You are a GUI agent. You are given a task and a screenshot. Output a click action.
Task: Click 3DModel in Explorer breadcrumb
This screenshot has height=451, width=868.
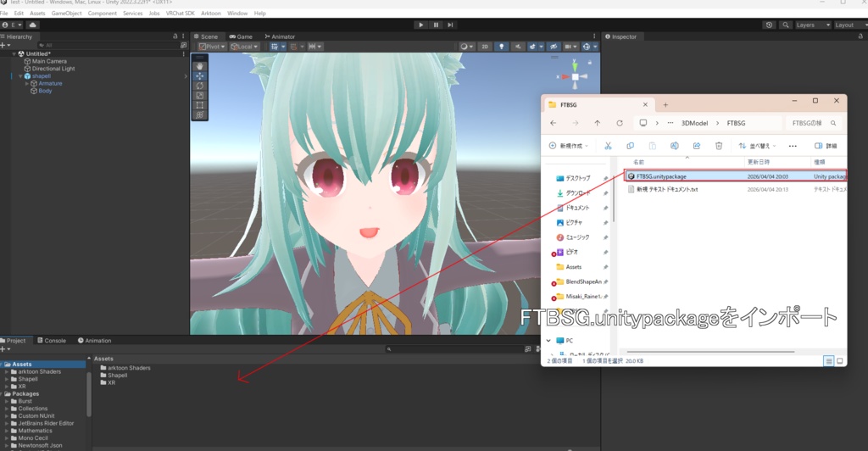tap(694, 123)
